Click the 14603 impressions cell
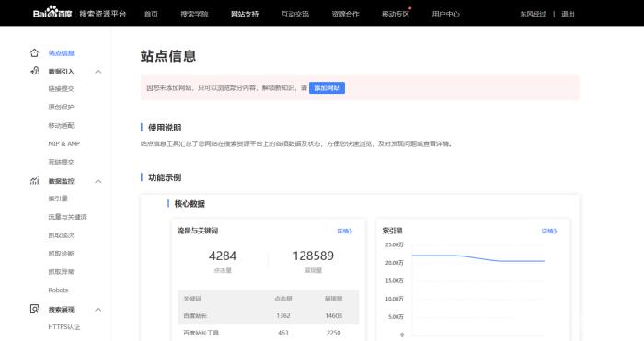Viewport: 644px width, 341px height. 333,315
